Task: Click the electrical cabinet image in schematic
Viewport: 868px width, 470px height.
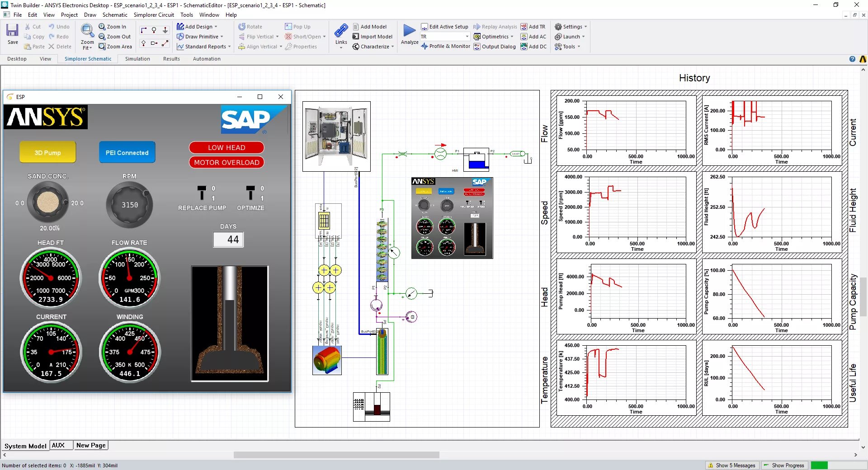Action: tap(336, 136)
